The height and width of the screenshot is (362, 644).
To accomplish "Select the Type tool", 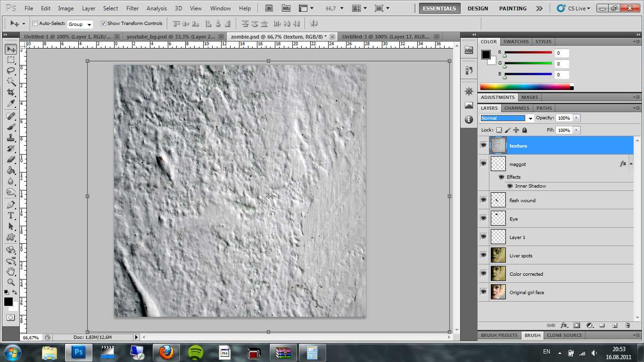I will tap(11, 215).
